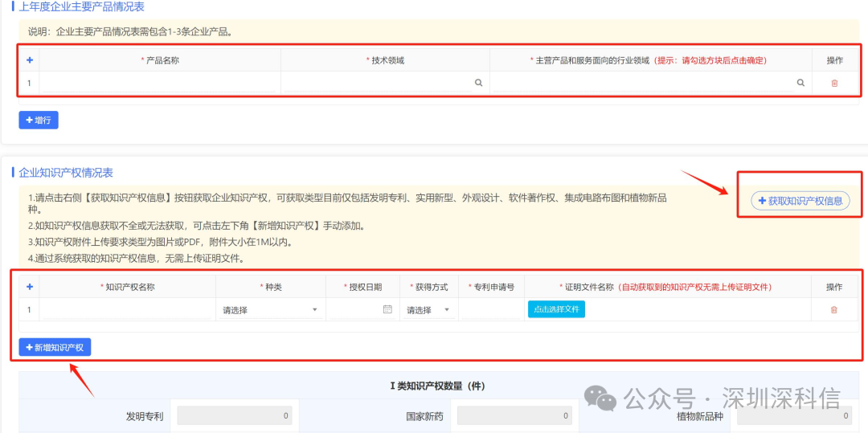Click the plus icon in intellectual property table header
Image resolution: width=868 pixels, height=433 pixels.
tap(30, 287)
